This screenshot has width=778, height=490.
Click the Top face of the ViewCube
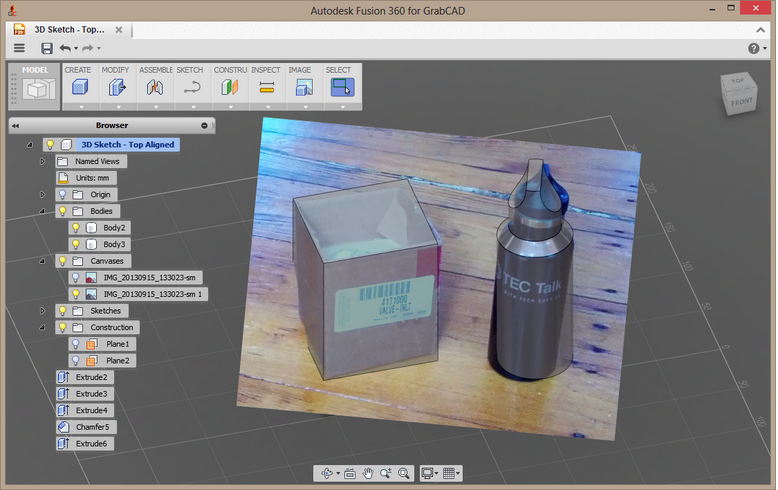pyautogui.click(x=737, y=80)
